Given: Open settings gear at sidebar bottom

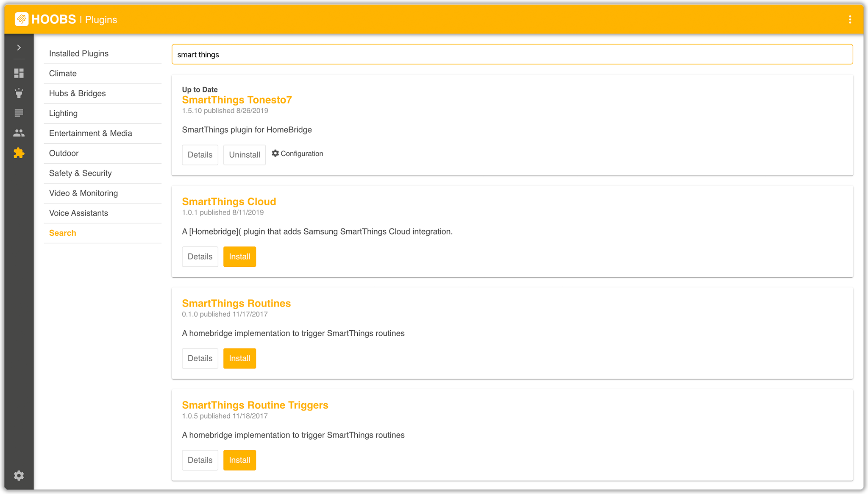Looking at the screenshot, I should [x=19, y=475].
